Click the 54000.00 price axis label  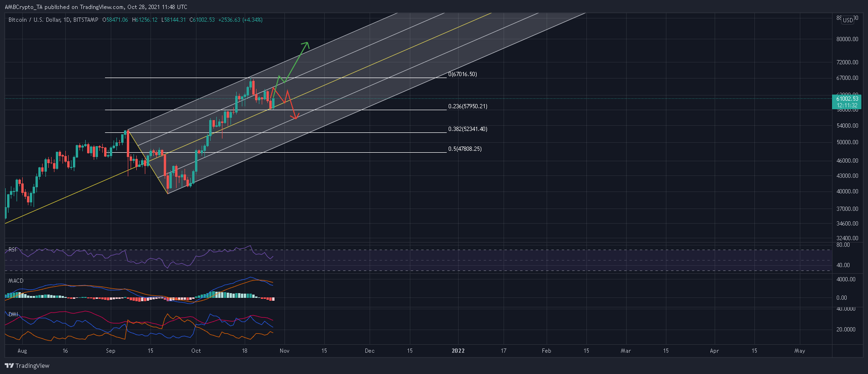847,126
